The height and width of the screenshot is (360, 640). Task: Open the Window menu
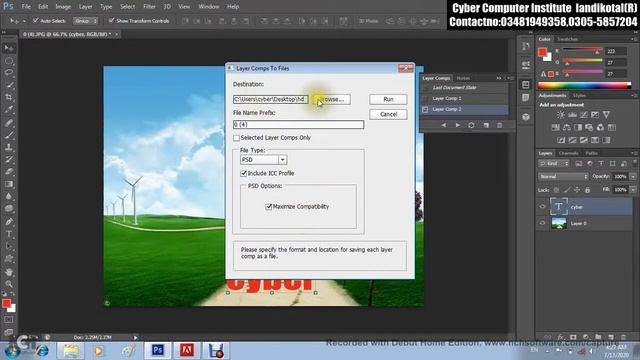(x=209, y=7)
